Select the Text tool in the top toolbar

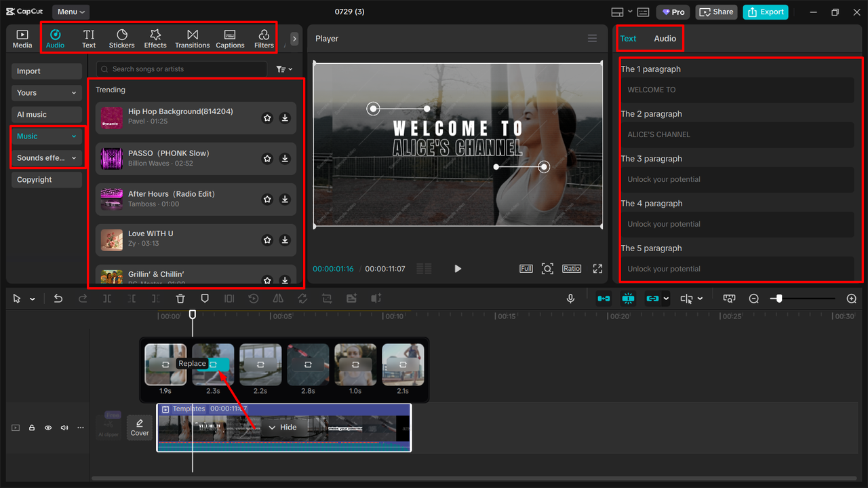pyautogui.click(x=88, y=37)
